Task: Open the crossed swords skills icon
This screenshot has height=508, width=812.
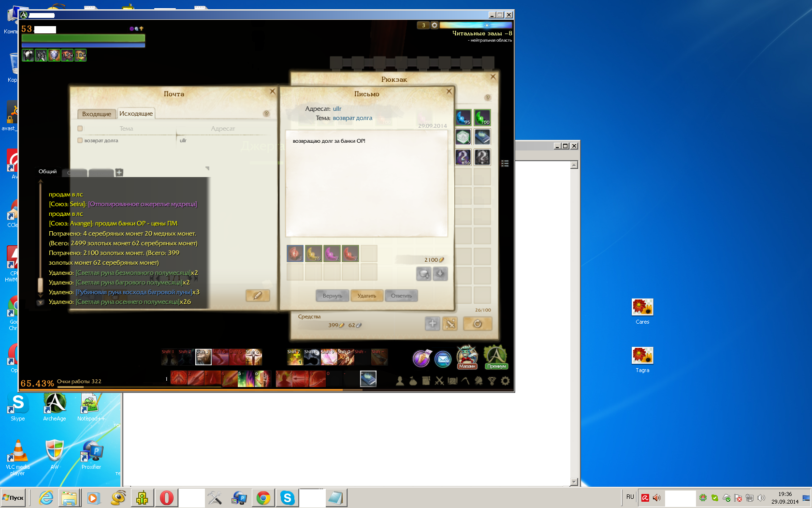Action: [x=439, y=381]
